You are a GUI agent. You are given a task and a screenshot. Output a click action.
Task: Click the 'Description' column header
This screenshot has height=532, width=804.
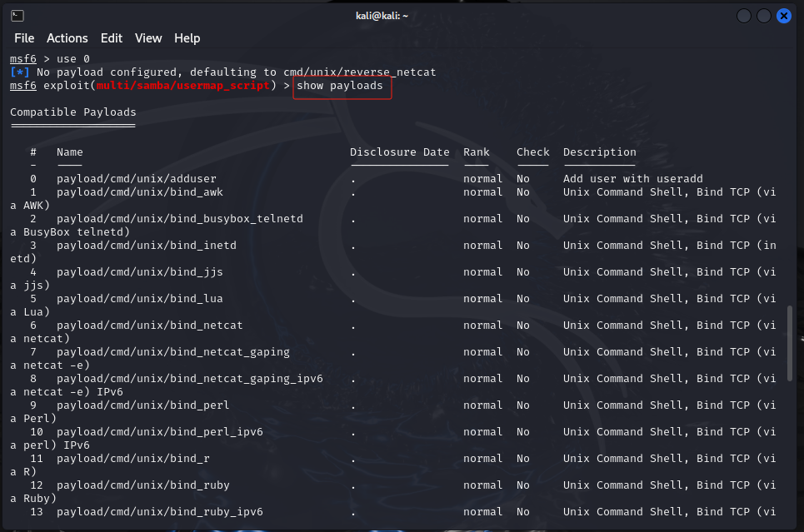[599, 152]
